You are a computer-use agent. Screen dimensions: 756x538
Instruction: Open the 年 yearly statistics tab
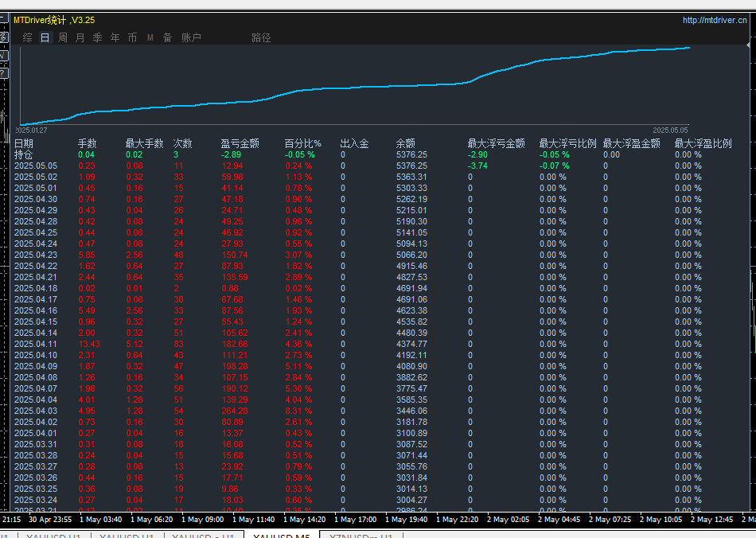tap(115, 37)
